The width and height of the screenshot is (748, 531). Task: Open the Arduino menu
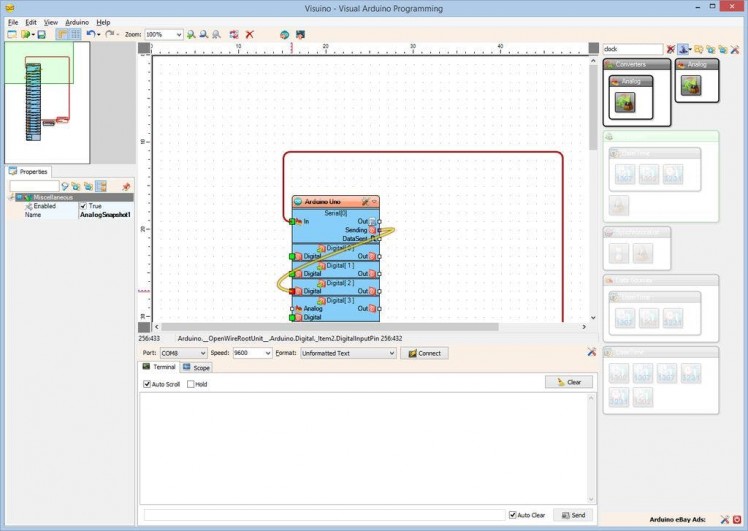pos(77,22)
